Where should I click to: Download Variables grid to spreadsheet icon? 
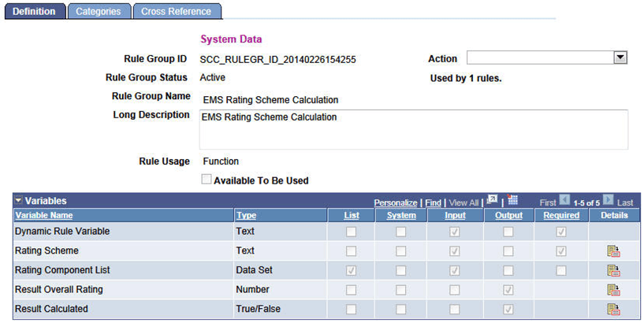512,200
